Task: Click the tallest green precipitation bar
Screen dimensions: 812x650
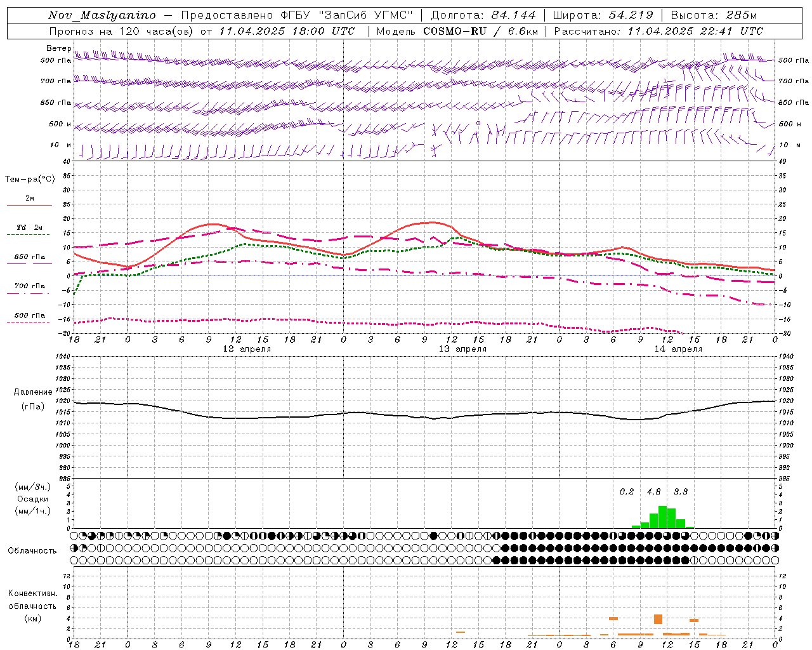Action: tap(662, 517)
